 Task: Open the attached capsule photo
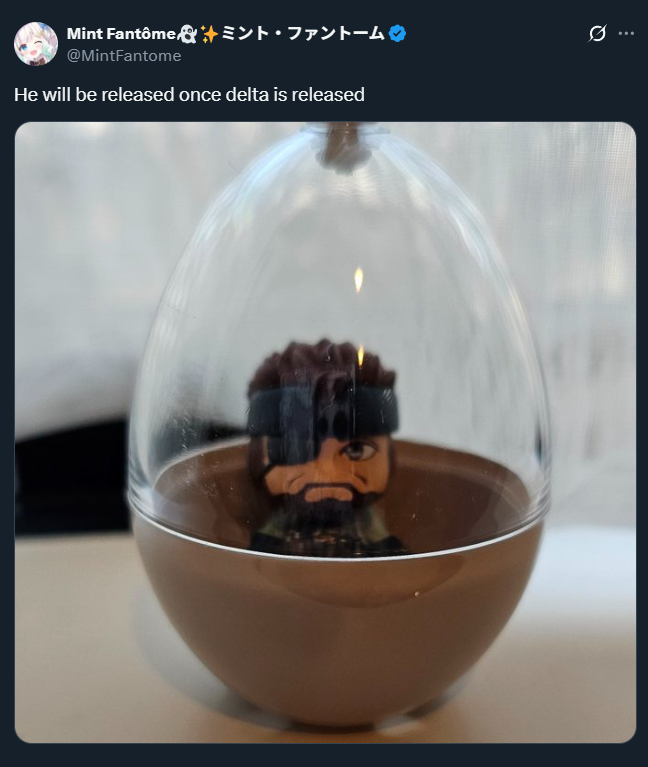pos(325,432)
